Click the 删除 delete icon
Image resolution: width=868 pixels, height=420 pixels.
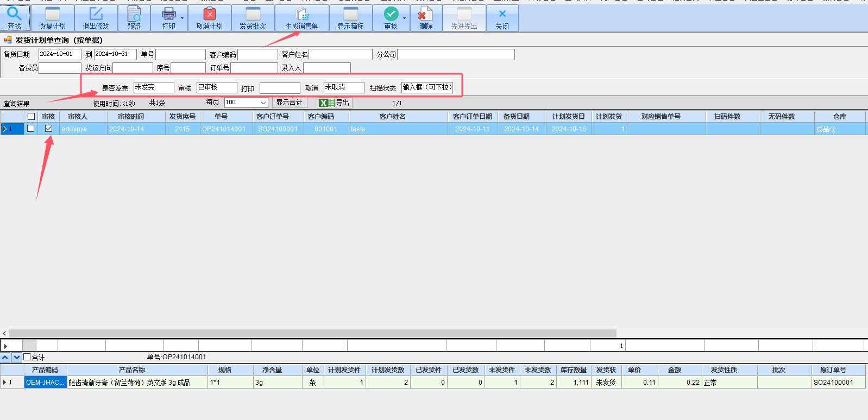[426, 14]
